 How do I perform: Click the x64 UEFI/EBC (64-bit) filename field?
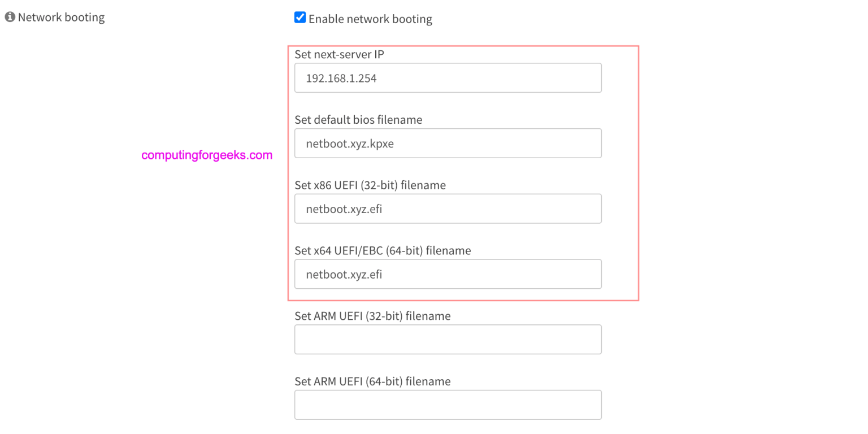[x=448, y=274]
